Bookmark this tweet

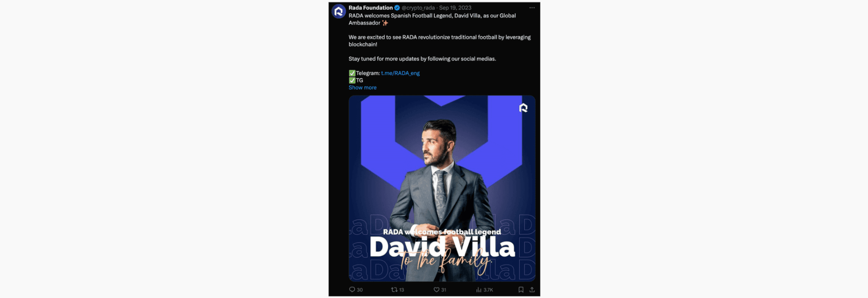521,290
